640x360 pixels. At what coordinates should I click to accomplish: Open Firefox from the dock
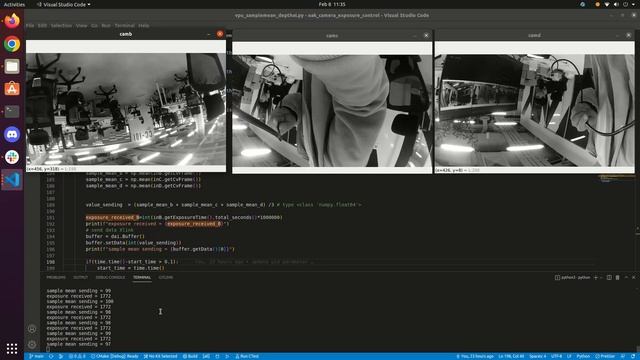(12, 20)
